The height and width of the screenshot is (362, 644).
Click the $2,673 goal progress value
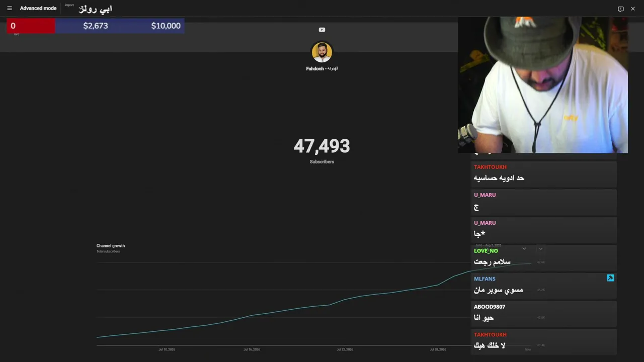pyautogui.click(x=96, y=26)
